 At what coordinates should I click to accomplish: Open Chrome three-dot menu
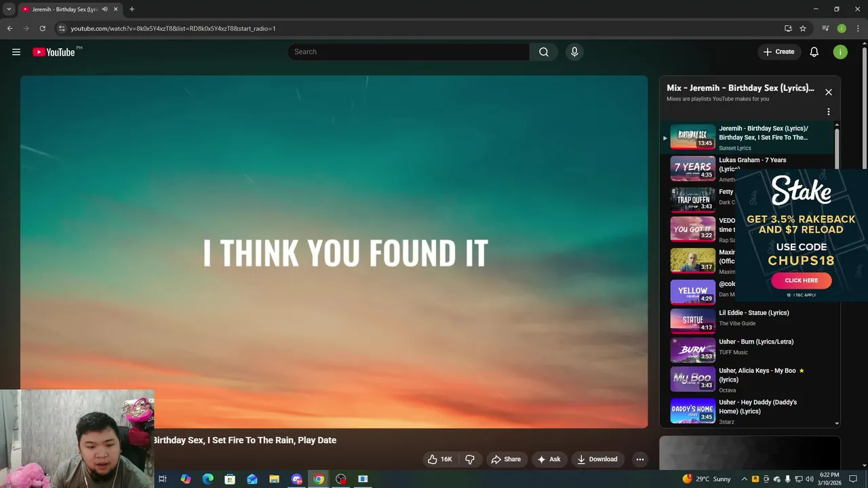[858, 28]
